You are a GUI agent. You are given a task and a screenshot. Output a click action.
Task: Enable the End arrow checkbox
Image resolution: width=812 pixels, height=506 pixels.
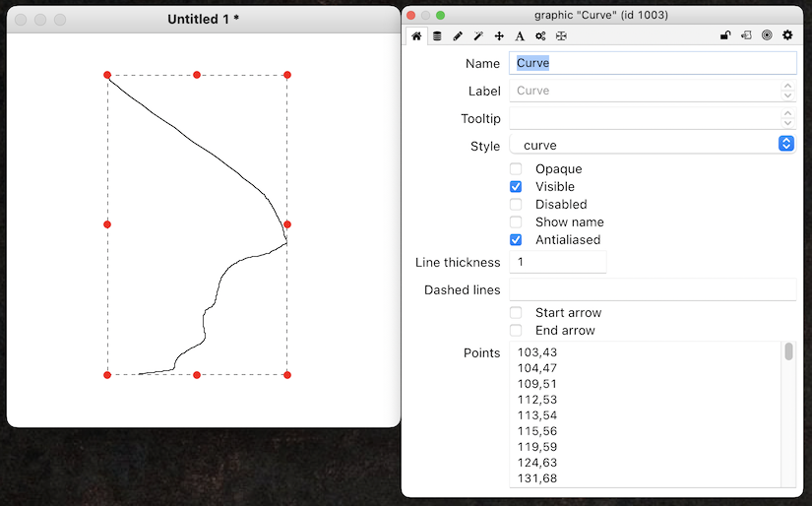point(516,330)
